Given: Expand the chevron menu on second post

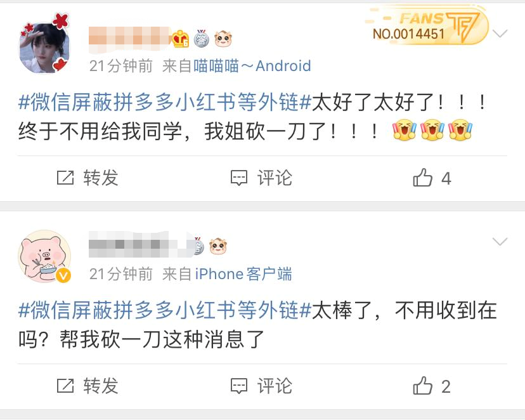Looking at the screenshot, I should pyautogui.click(x=500, y=242).
